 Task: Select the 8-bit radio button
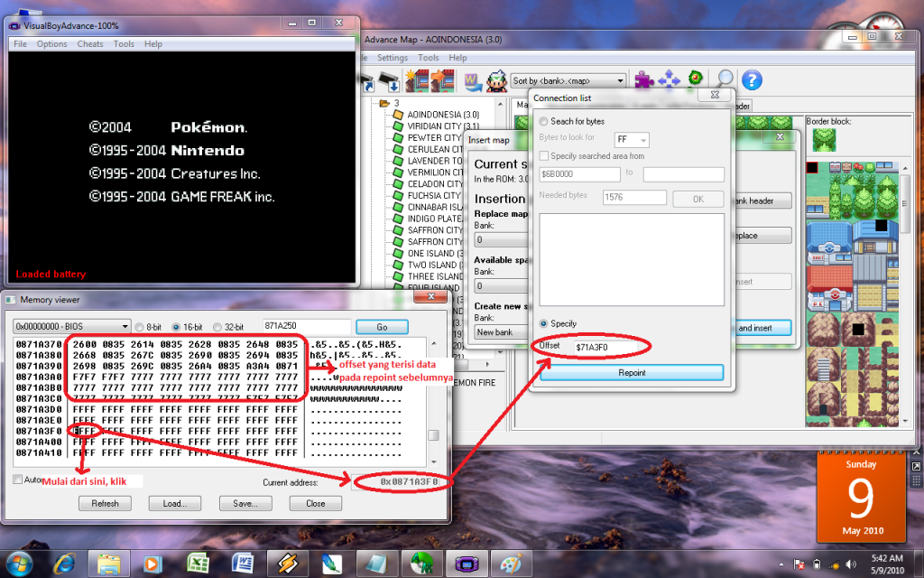coord(139,327)
